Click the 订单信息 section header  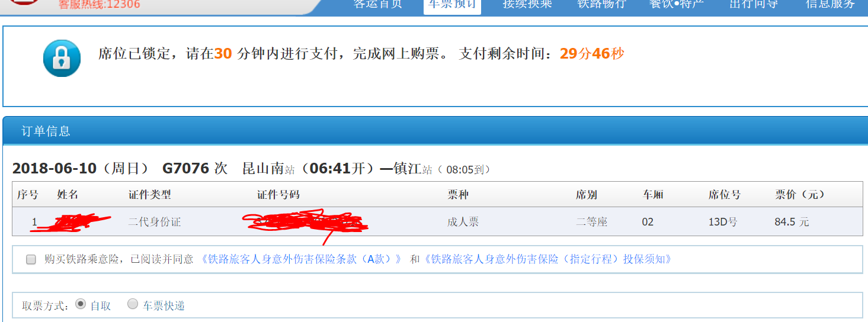[x=46, y=131]
